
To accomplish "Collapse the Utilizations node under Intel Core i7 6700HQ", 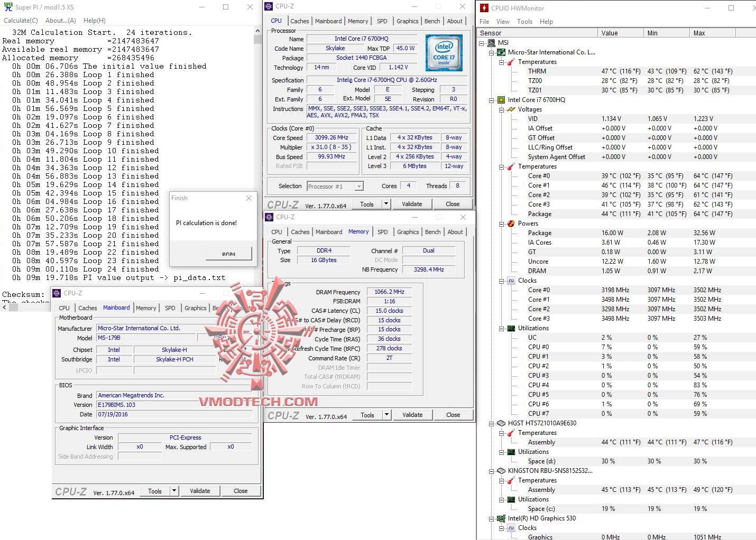I will [501, 328].
